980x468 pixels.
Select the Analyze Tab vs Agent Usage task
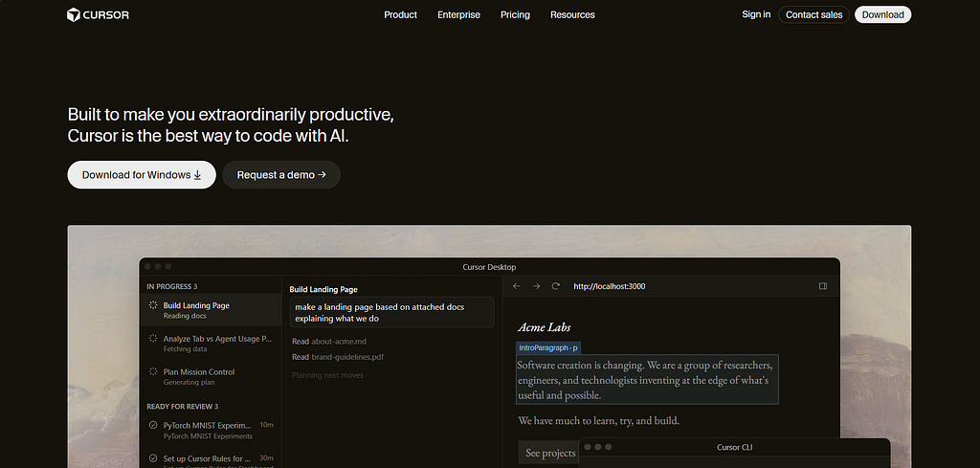pyautogui.click(x=212, y=343)
